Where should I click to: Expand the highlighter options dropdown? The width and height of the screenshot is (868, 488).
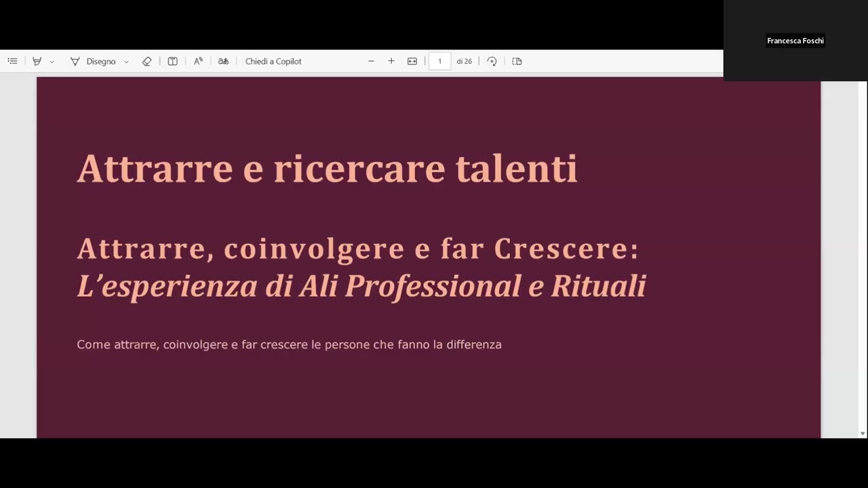pyautogui.click(x=52, y=62)
